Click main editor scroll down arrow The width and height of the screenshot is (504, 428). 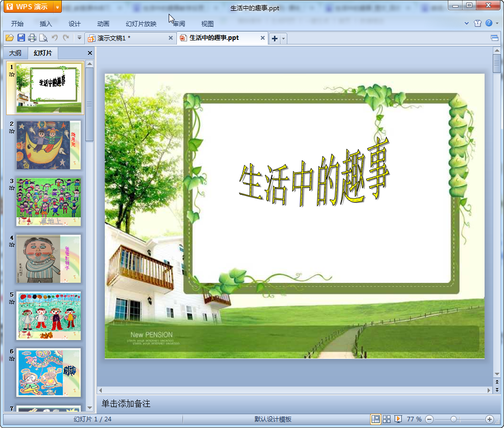pyautogui.click(x=497, y=374)
